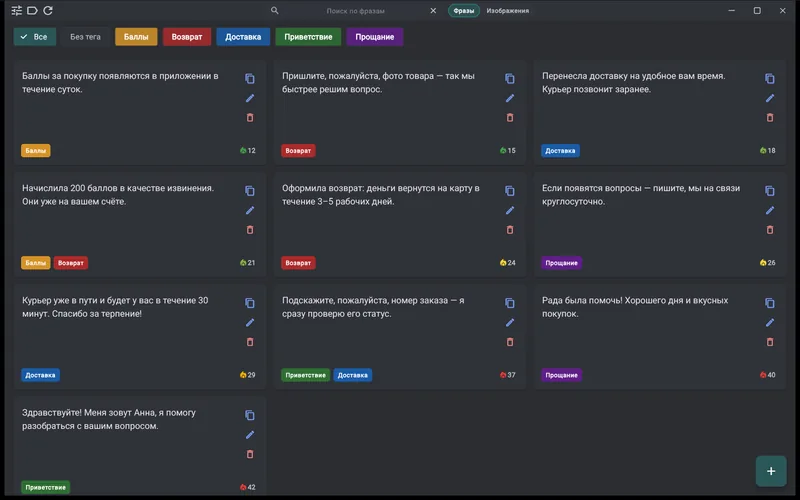Filter by the red 'Возврат' tag
Image resolution: width=800 pixels, height=500 pixels.
[x=187, y=37]
